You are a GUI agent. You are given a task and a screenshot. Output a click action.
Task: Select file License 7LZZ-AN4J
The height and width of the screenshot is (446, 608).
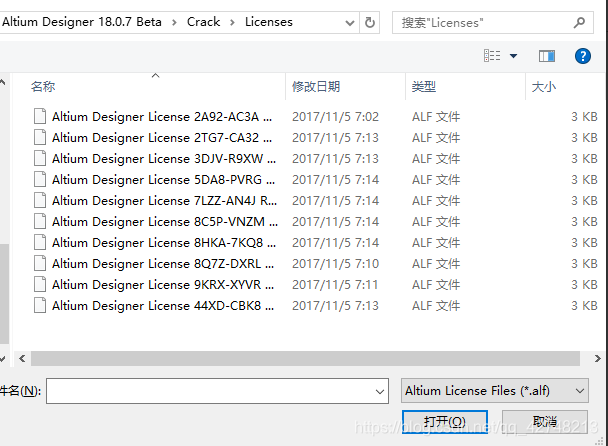[x=164, y=201]
